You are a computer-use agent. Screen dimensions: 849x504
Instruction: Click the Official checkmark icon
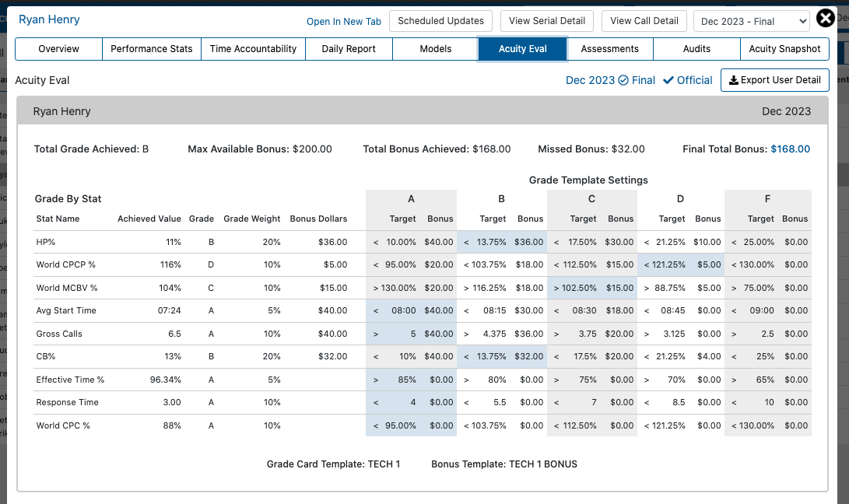tap(668, 80)
